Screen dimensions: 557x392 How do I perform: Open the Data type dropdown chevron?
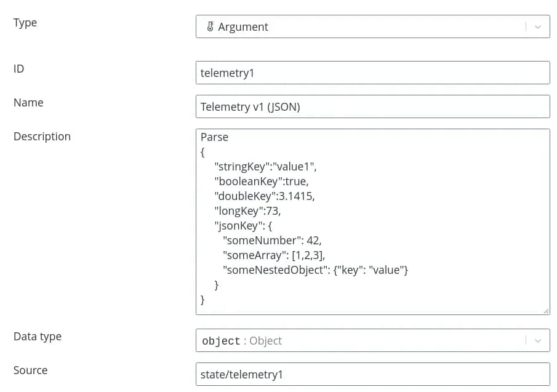(x=538, y=340)
